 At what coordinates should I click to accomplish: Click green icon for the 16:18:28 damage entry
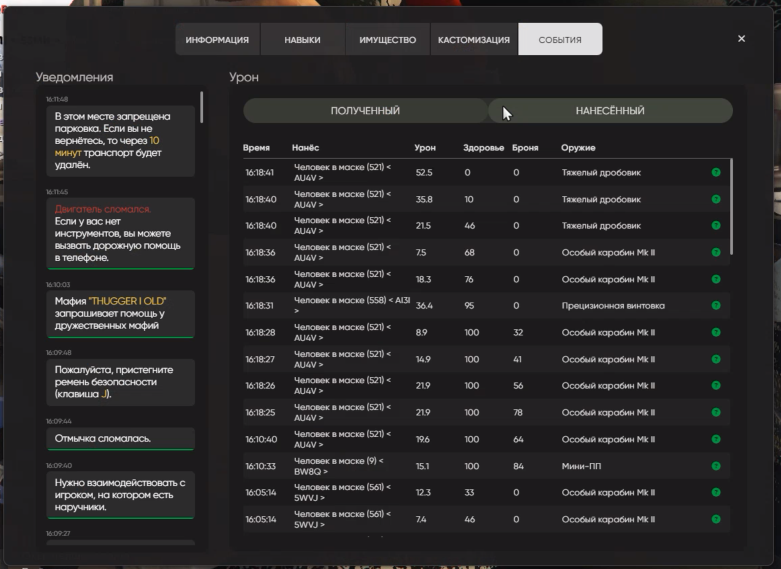pyautogui.click(x=715, y=332)
